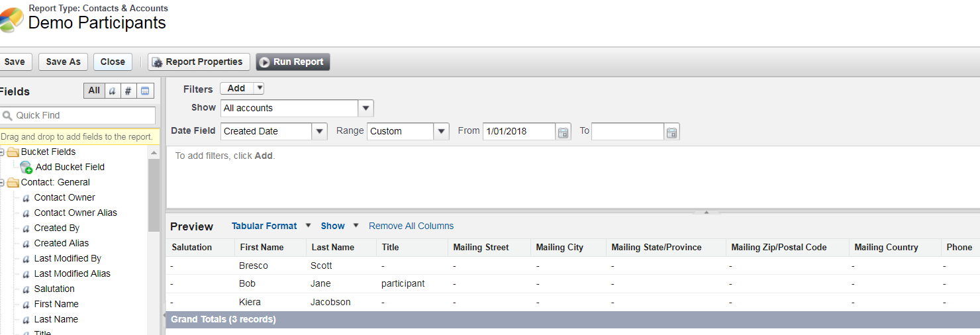Click the Add filter button
This screenshot has height=335, width=980.
pyautogui.click(x=236, y=88)
